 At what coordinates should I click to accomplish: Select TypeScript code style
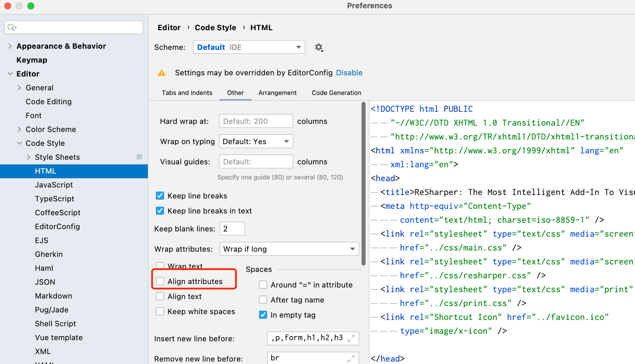54,198
